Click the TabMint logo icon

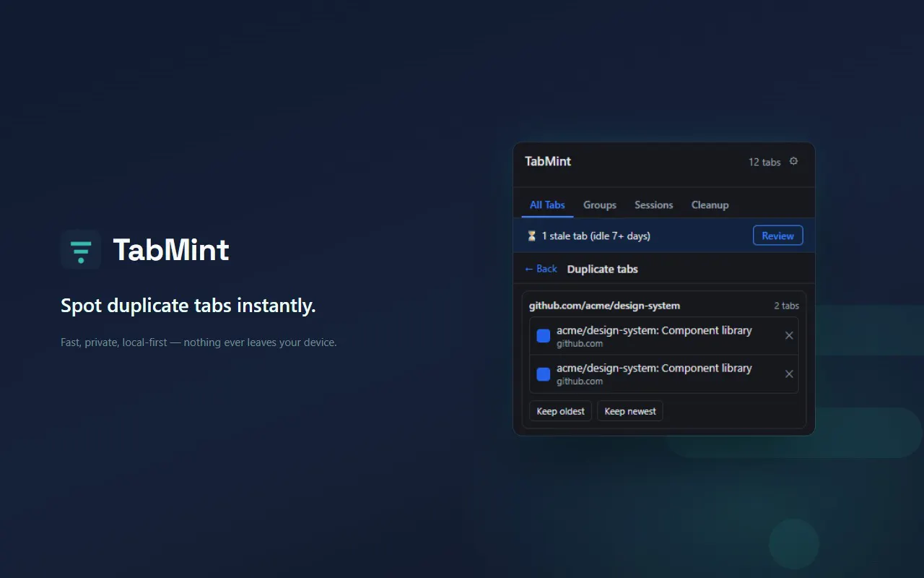[x=81, y=249]
